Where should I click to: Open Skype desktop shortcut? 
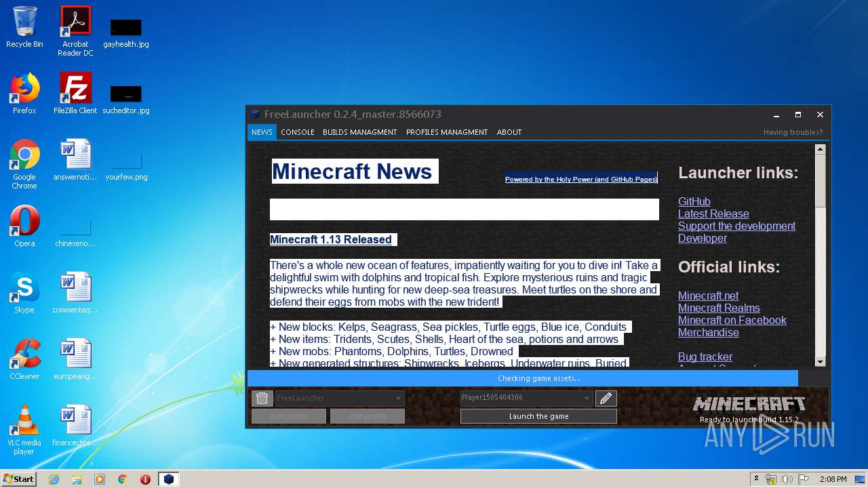[24, 293]
